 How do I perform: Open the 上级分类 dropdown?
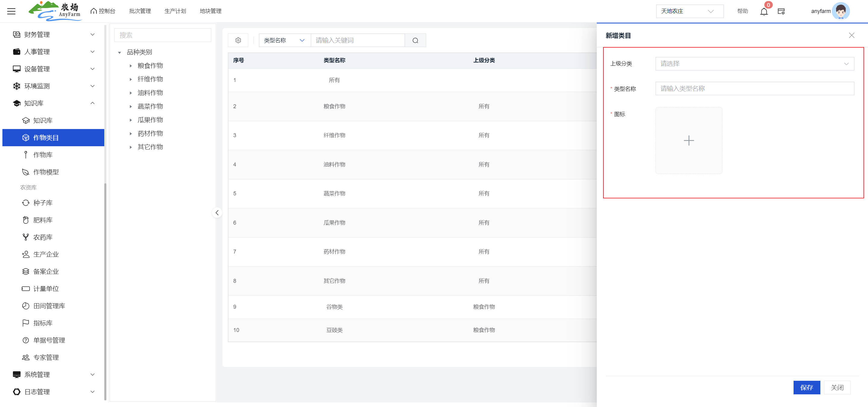[x=754, y=64]
